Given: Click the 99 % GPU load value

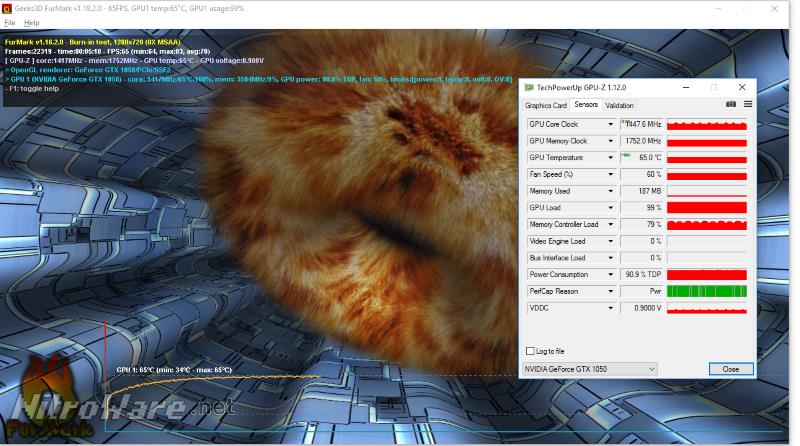Looking at the screenshot, I should 642,208.
